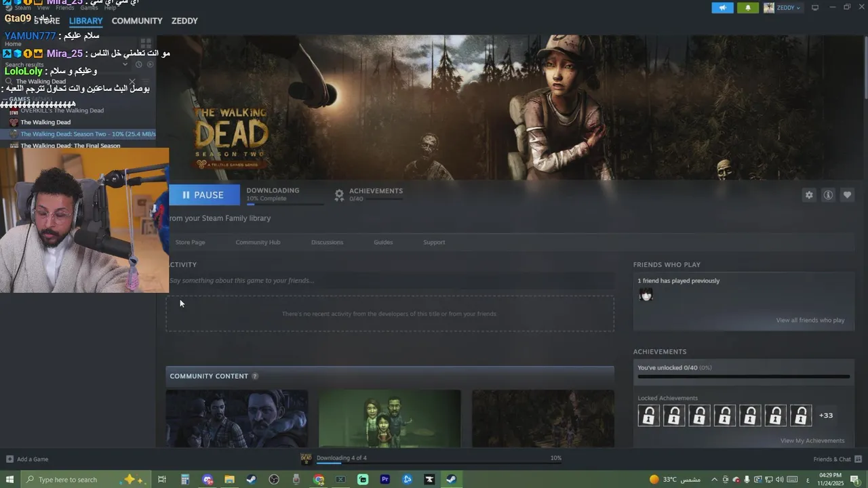Image resolution: width=868 pixels, height=488 pixels.
Task: Open Calculator from the taskbar
Action: pos(184,479)
